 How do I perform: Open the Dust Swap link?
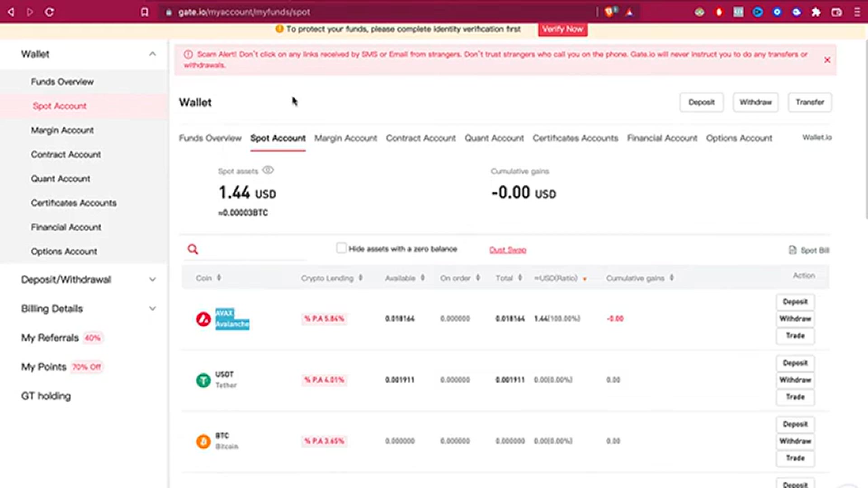coord(508,250)
